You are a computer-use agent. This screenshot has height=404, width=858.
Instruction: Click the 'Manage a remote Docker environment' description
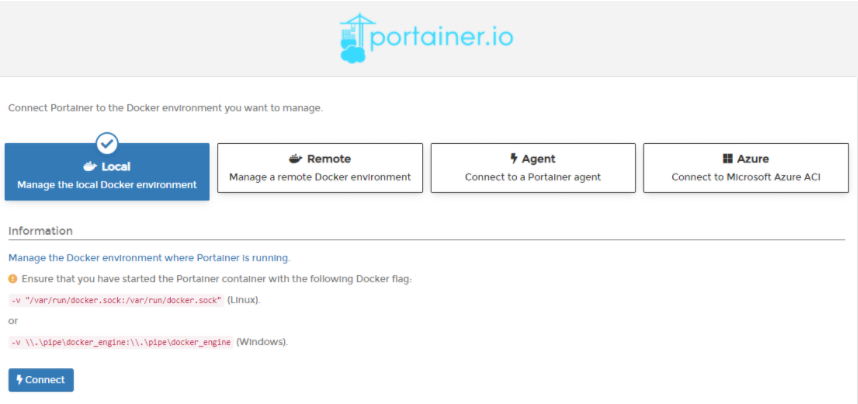pyautogui.click(x=320, y=177)
